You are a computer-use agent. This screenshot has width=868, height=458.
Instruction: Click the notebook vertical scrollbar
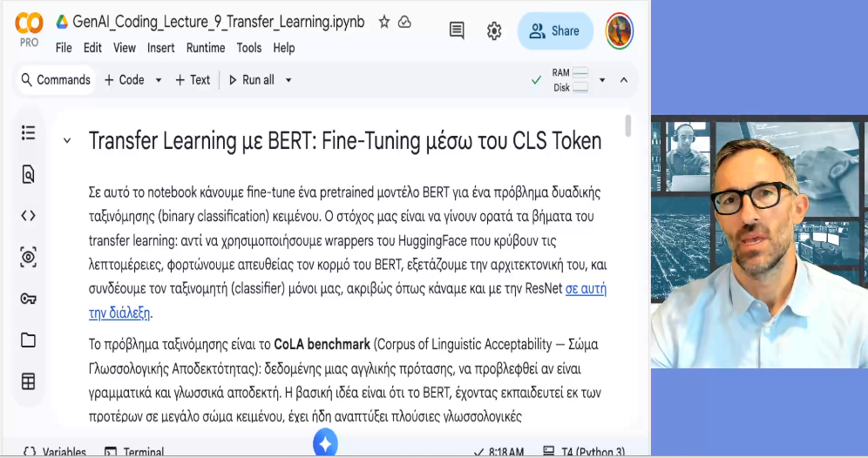click(x=627, y=125)
